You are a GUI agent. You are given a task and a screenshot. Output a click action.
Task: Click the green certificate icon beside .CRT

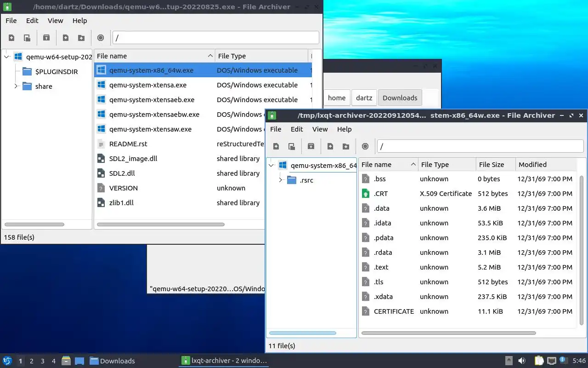(x=366, y=194)
